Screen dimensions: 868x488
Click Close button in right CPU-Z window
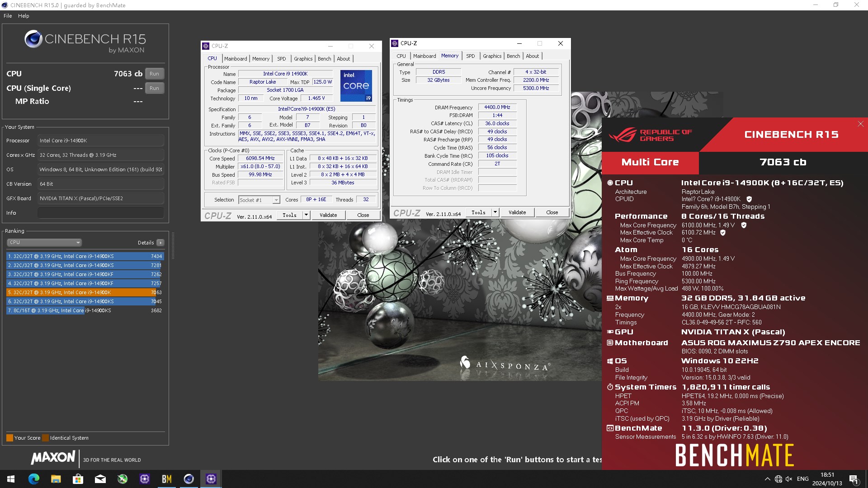552,212
